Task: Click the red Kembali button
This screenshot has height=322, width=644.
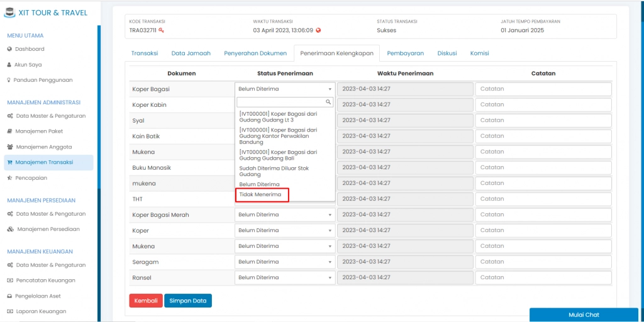Action: pyautogui.click(x=146, y=301)
